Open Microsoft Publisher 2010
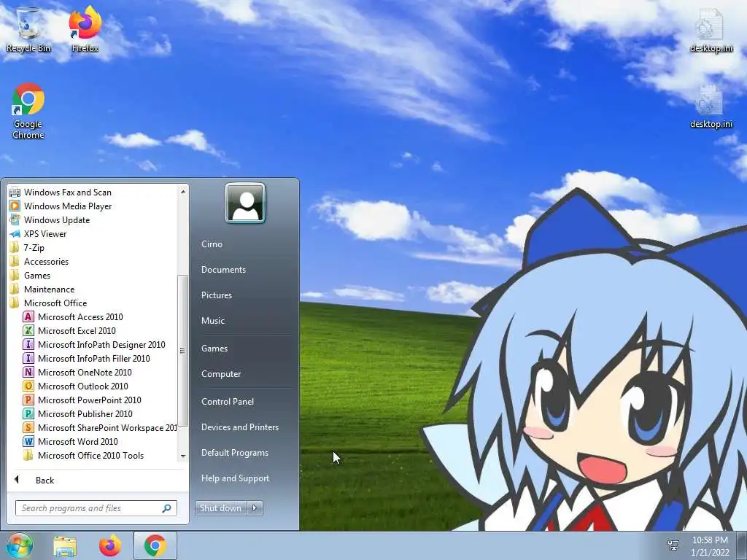 click(x=77, y=413)
